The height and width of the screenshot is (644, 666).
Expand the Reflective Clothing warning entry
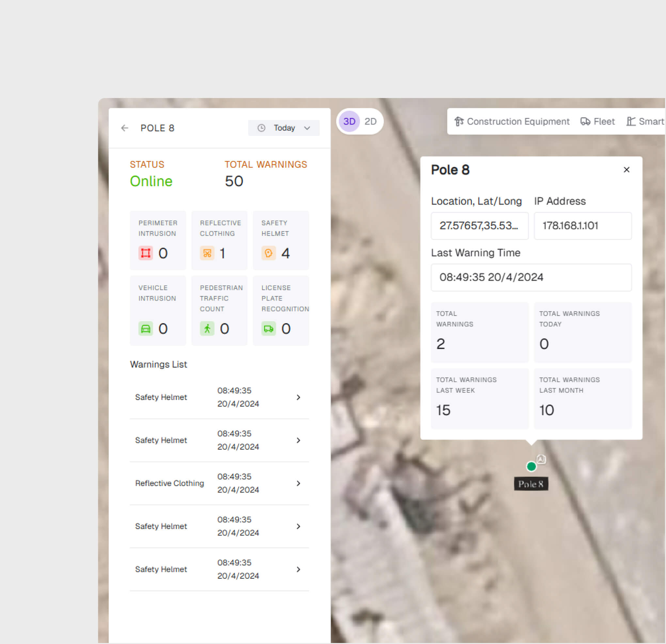[298, 483]
